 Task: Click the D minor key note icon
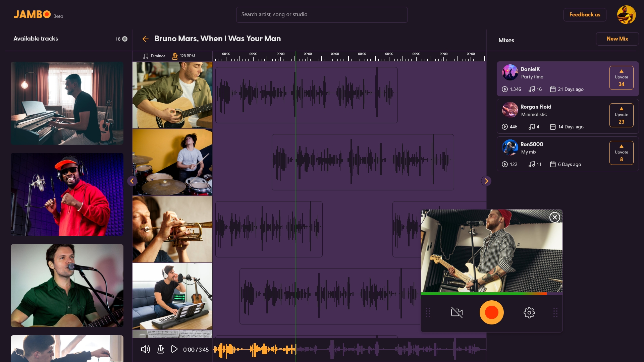click(146, 56)
